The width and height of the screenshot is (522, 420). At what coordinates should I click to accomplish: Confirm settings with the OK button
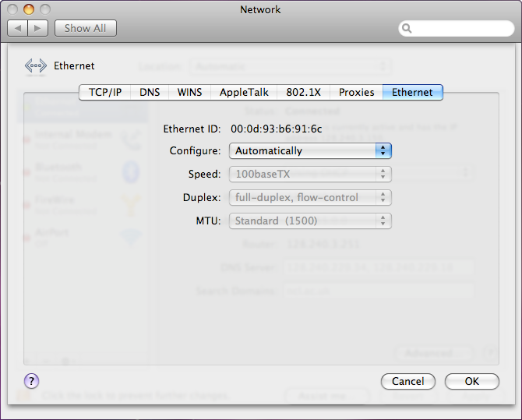point(471,381)
